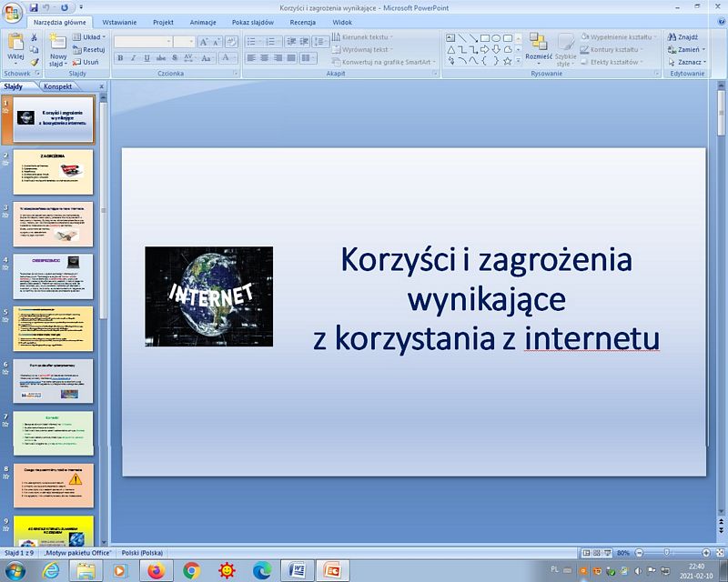
Task: Open the Animacje ribbon tab
Action: pyautogui.click(x=202, y=21)
